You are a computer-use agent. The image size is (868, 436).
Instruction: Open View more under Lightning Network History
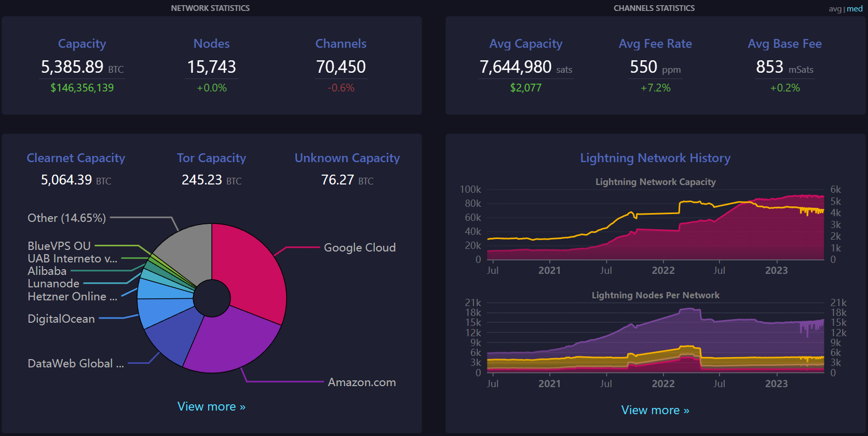[x=655, y=410]
